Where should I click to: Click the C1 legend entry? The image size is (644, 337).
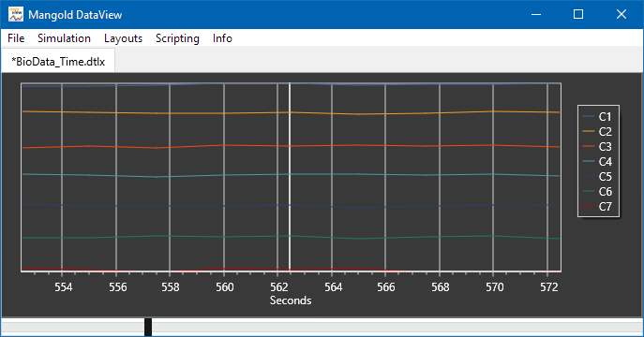[597, 117]
